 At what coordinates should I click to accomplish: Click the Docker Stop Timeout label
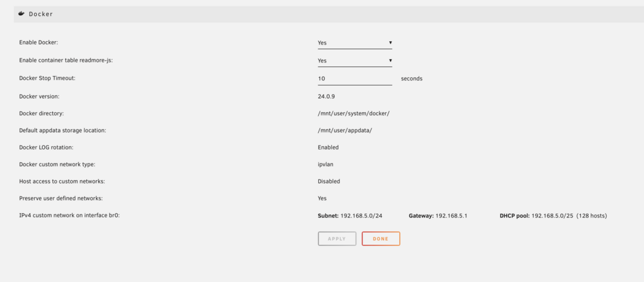pos(47,78)
